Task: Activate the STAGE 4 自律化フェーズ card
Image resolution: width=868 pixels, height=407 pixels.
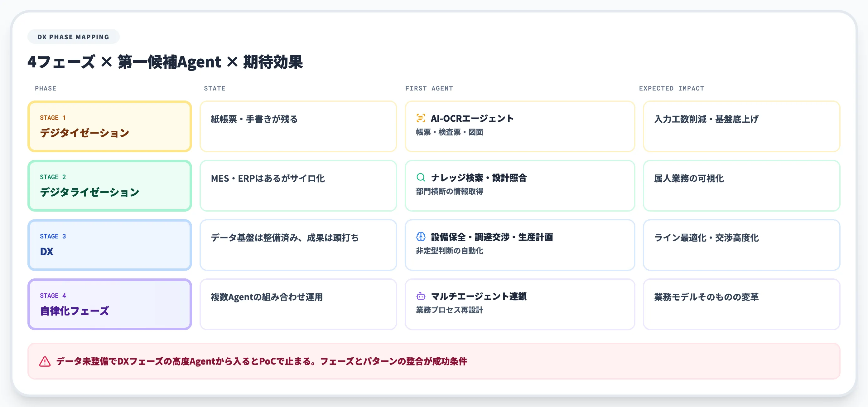Action: pos(109,304)
